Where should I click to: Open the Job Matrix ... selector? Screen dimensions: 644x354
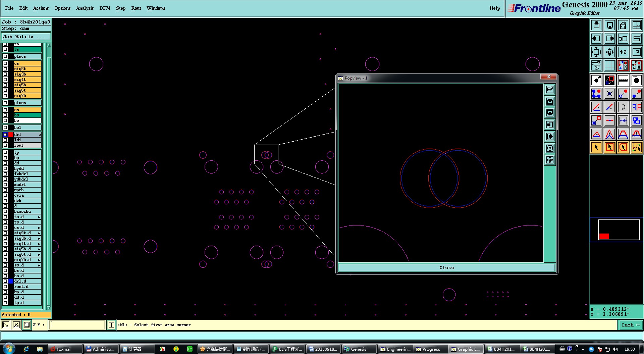tap(26, 37)
